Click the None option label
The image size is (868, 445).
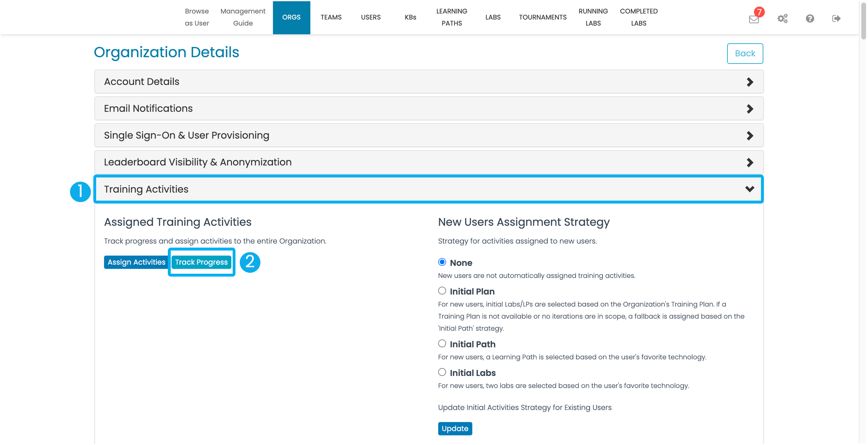point(461,263)
